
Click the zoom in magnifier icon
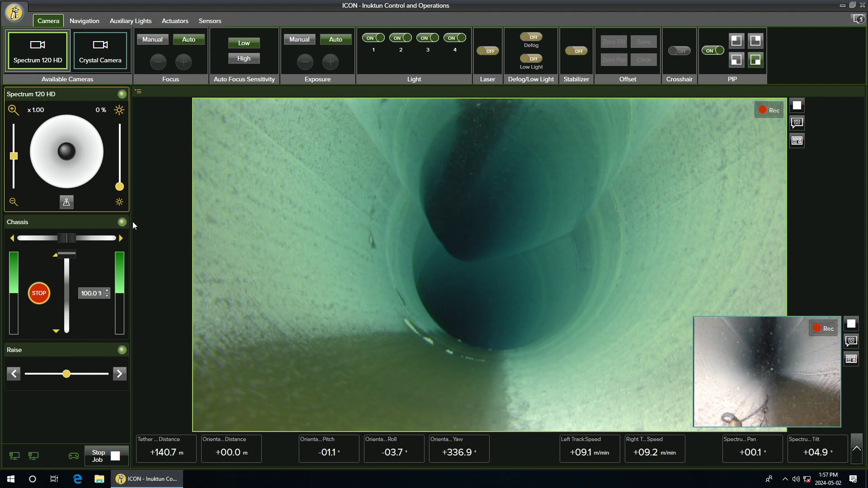14,110
